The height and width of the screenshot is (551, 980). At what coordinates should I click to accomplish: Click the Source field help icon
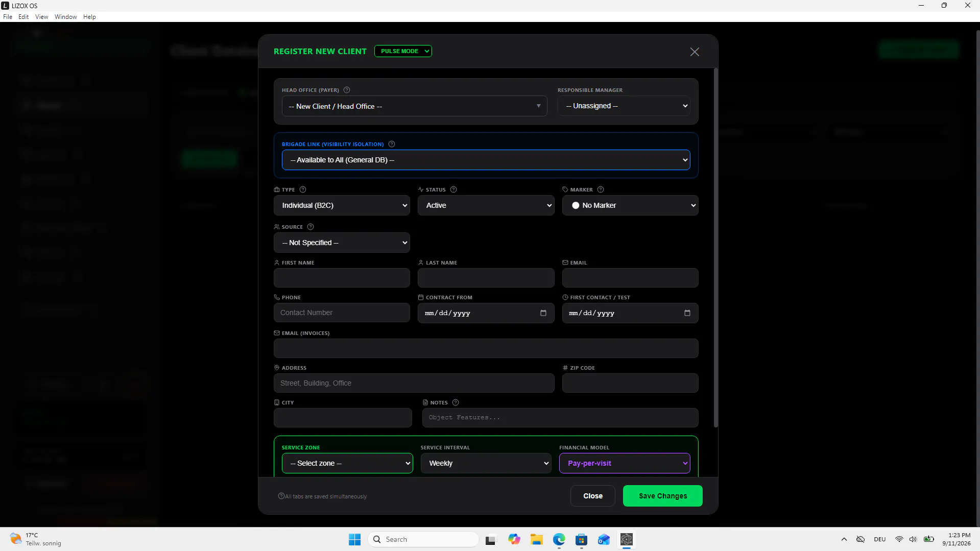310,227
